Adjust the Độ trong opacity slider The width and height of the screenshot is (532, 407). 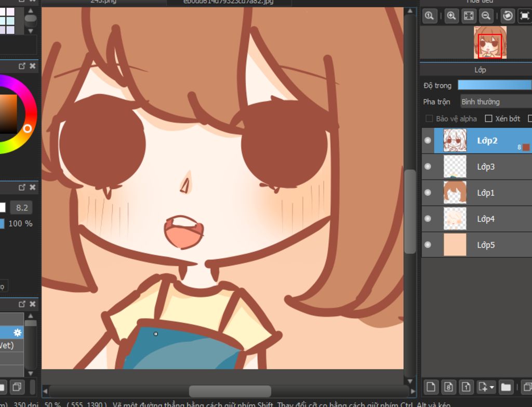495,85
